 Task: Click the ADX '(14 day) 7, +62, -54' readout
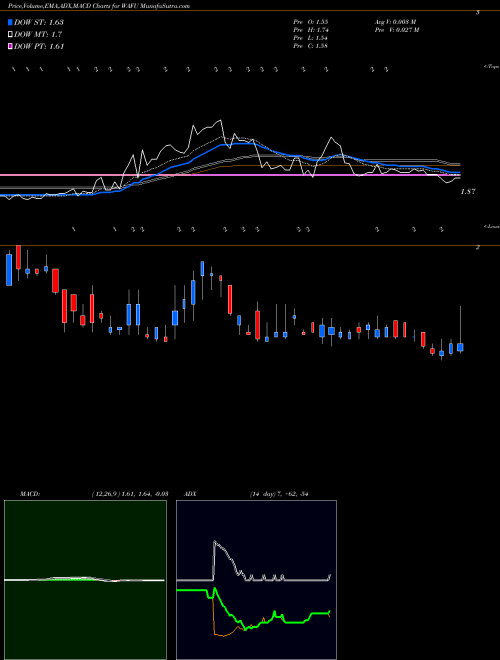tap(279, 494)
